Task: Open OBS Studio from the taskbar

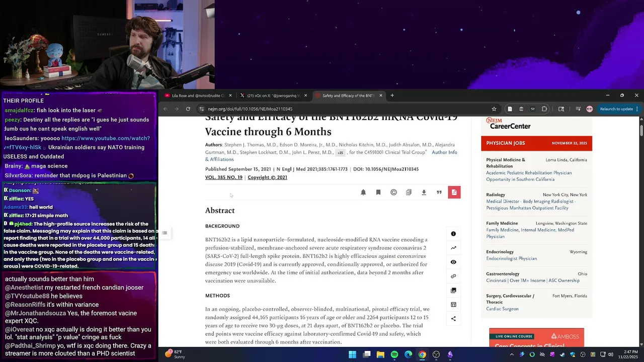Action: (436, 354)
